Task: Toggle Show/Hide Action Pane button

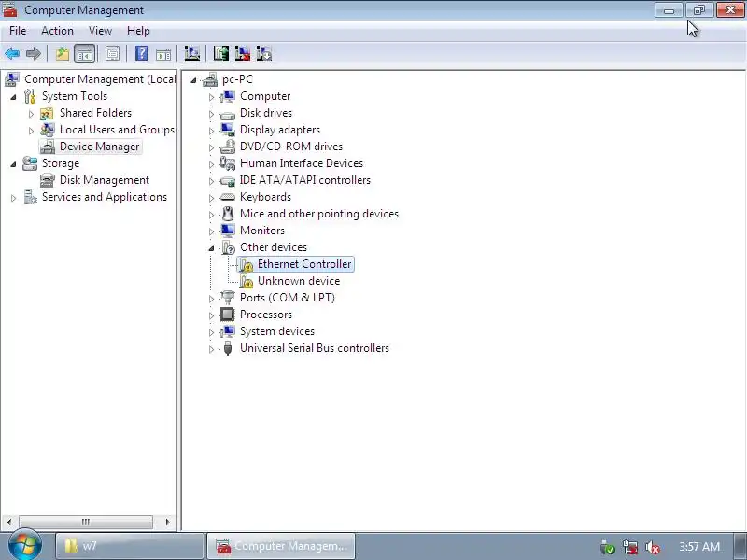Action: (163, 54)
